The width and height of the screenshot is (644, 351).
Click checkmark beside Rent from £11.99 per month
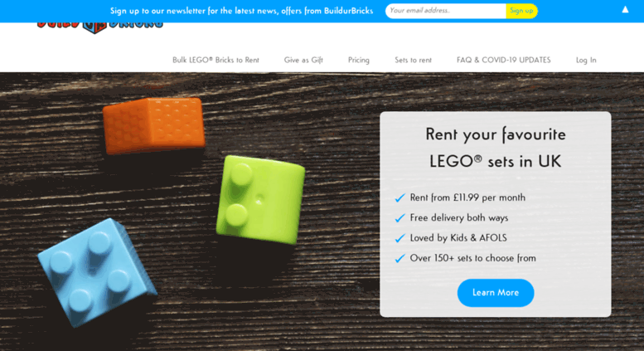399,198
